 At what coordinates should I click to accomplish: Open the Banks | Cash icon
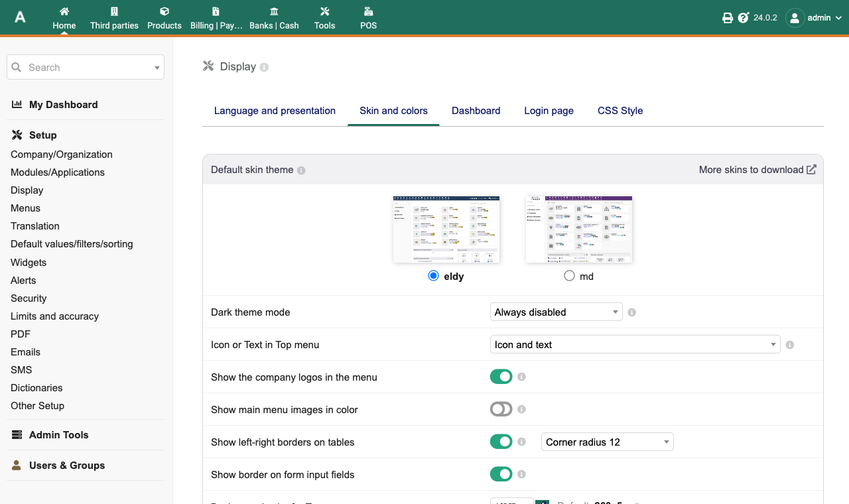tap(274, 11)
